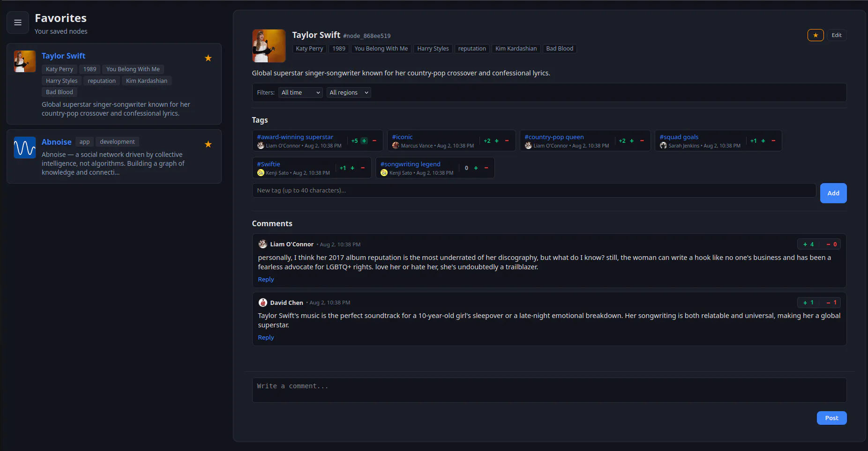The image size is (868, 451).
Task: Click the Add tag button
Action: [833, 193]
